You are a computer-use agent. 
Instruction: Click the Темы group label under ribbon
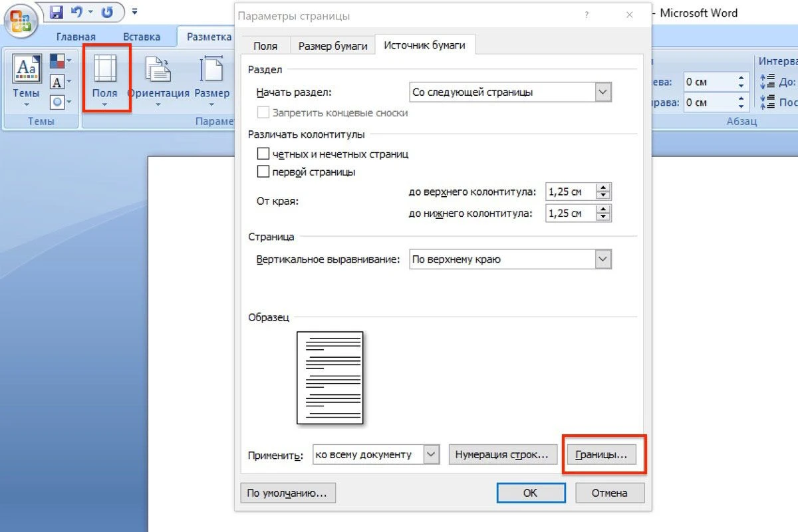coord(41,122)
